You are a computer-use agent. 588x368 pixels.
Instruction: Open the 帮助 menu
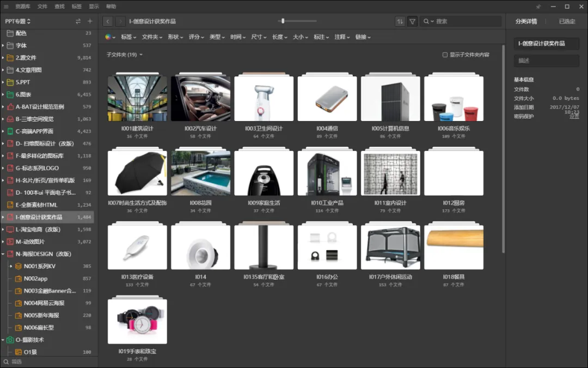[111, 7]
